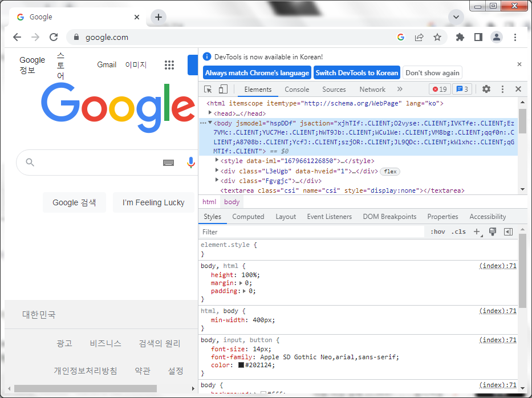Viewport: 532px width, 398px height.
Task: Click the 19 errors counter
Action: coord(440,89)
